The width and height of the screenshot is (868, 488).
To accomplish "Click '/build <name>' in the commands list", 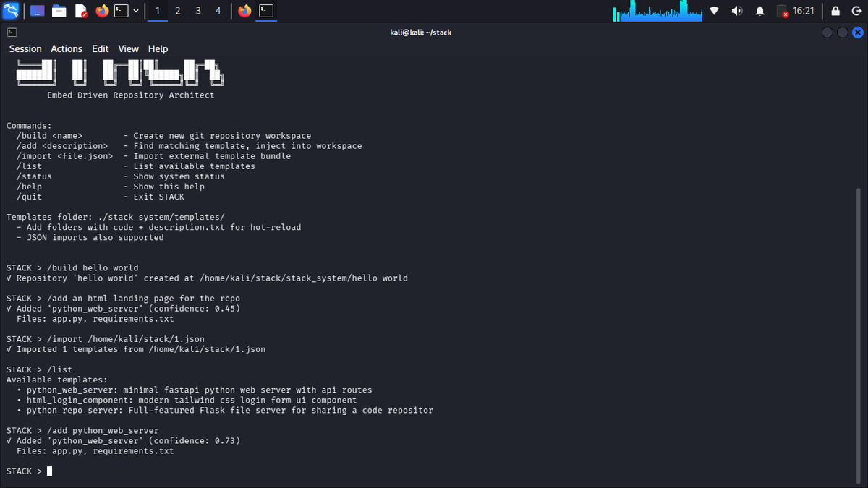I will [x=49, y=135].
